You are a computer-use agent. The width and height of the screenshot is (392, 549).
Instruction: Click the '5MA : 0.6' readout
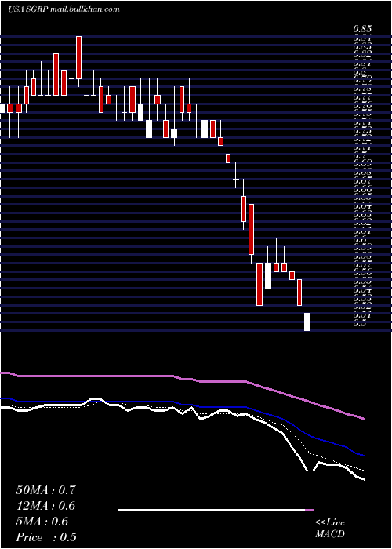coord(42,522)
